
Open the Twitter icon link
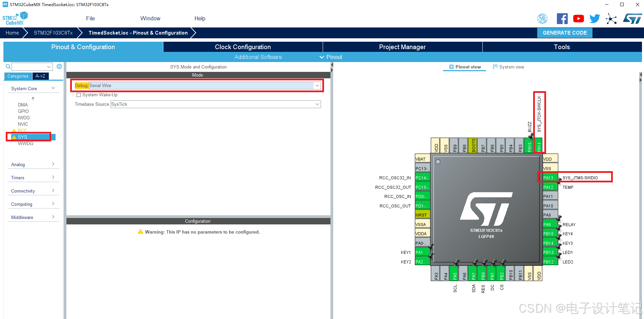(x=595, y=19)
